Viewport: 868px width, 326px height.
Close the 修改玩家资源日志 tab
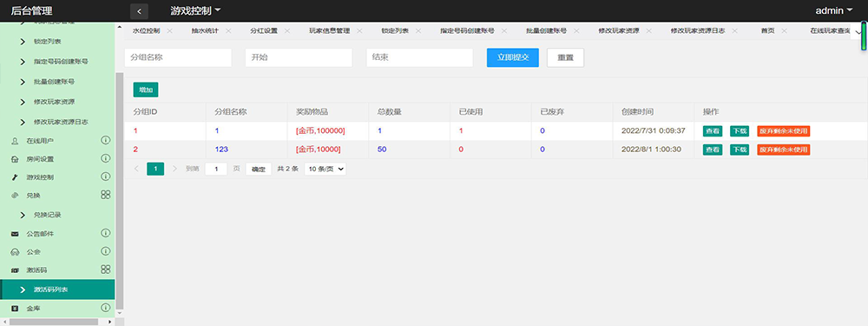click(734, 31)
